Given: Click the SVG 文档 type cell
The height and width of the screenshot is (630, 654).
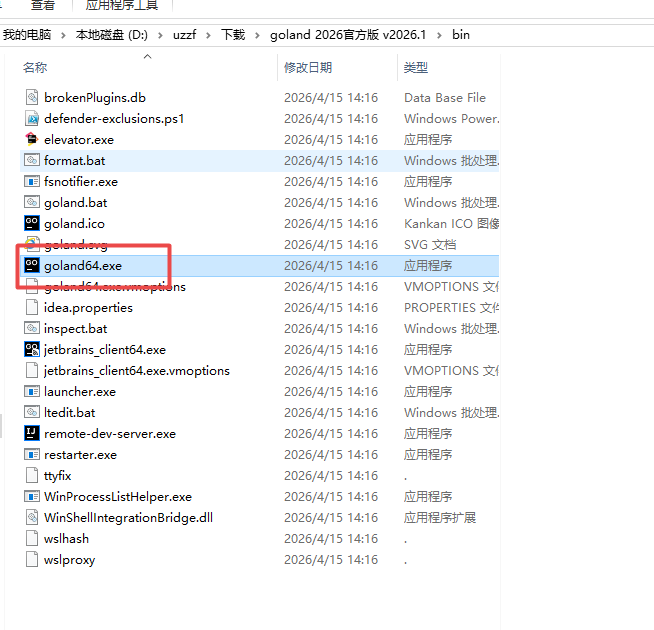Looking at the screenshot, I should 430,244.
